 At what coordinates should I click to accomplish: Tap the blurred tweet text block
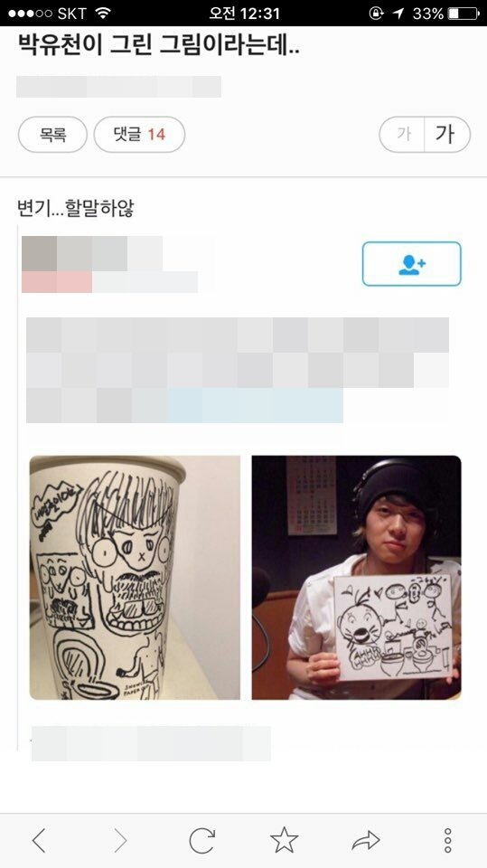point(238,371)
